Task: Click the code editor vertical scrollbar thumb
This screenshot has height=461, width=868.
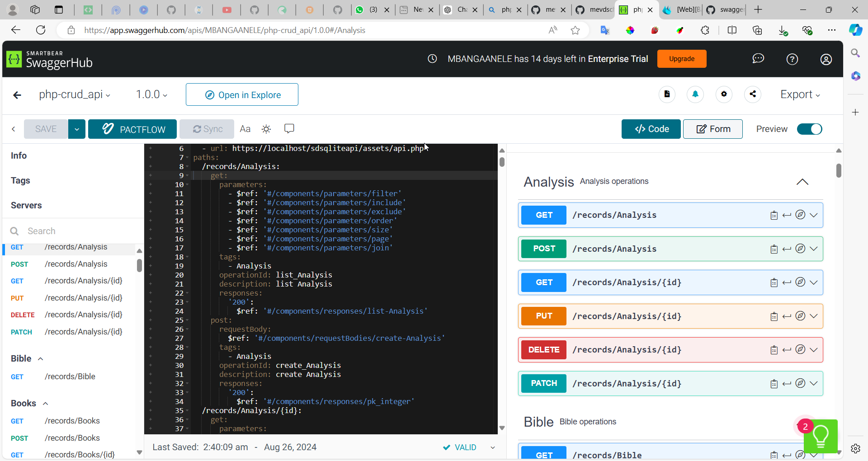Action: pos(502,162)
